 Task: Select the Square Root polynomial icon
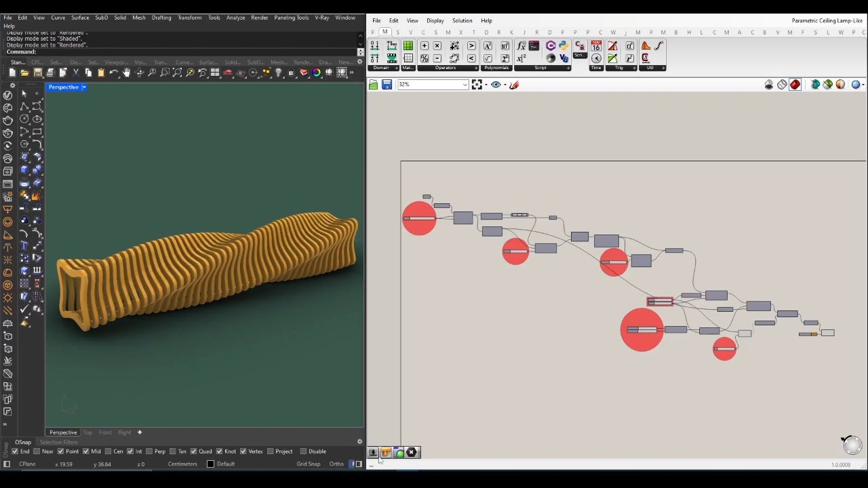487,58
